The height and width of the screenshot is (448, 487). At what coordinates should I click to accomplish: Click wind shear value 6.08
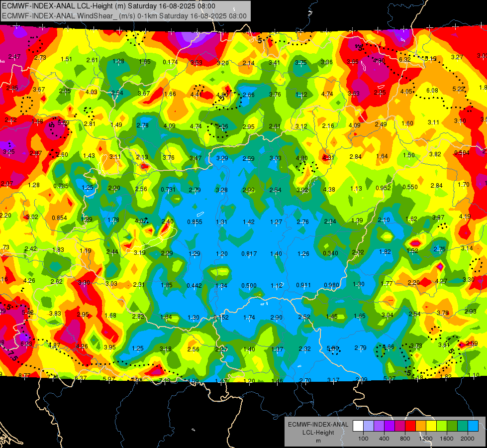point(432,91)
